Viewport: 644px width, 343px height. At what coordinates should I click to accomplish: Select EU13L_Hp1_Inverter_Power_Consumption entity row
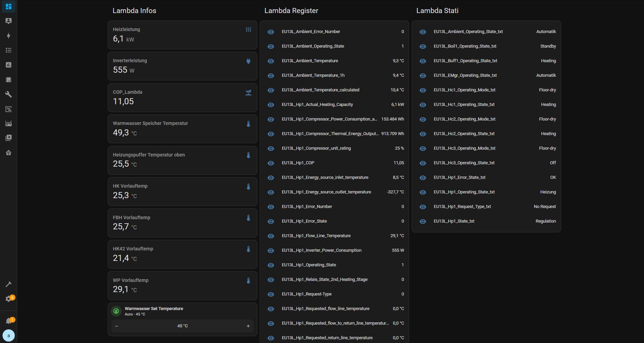tap(334, 250)
